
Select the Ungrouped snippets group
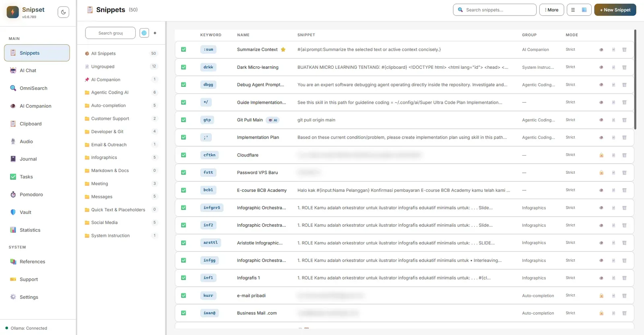coord(121,66)
